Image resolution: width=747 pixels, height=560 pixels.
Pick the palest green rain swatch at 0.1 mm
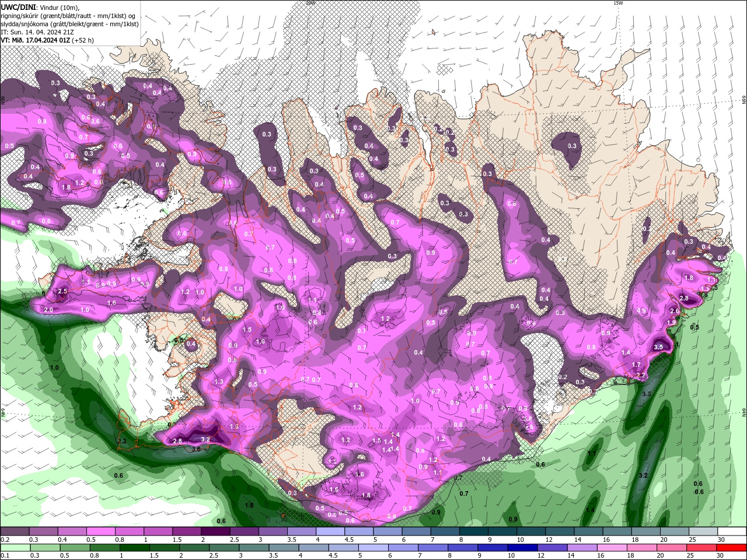[x=15, y=548]
